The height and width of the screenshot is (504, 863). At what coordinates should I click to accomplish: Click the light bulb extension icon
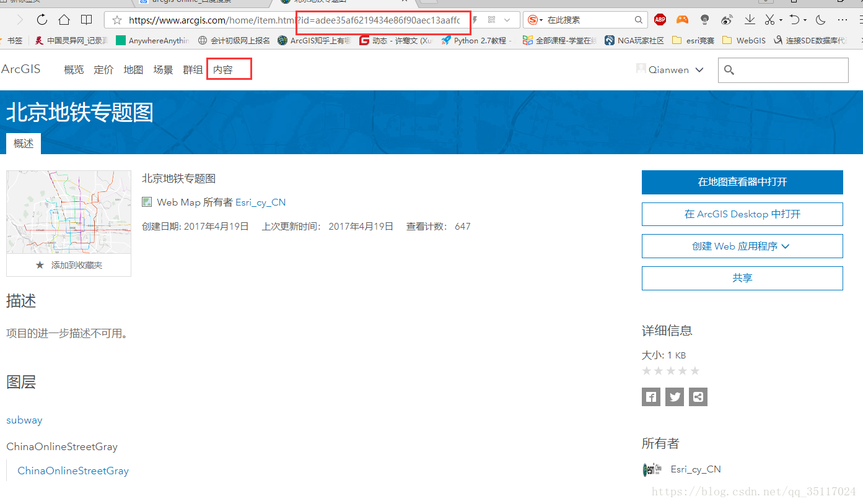705,20
